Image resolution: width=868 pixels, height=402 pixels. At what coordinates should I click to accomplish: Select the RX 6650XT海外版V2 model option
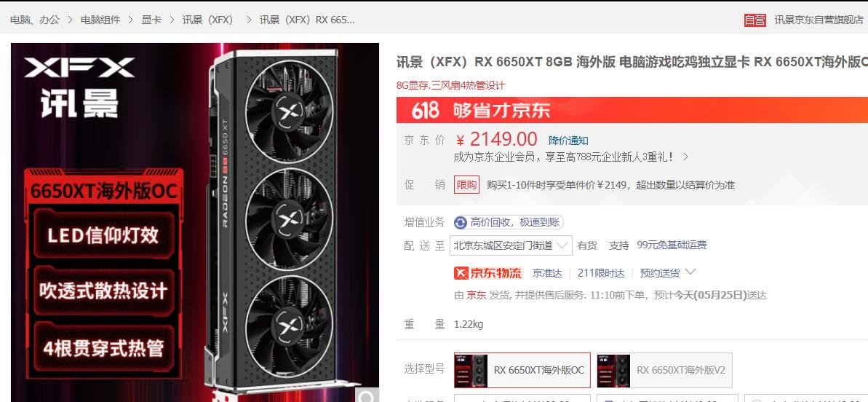(664, 370)
